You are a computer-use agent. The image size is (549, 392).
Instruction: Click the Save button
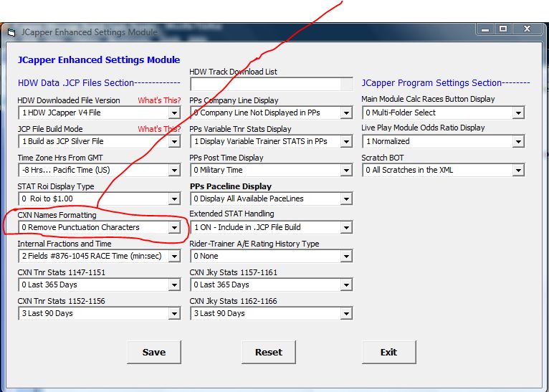pos(154,352)
